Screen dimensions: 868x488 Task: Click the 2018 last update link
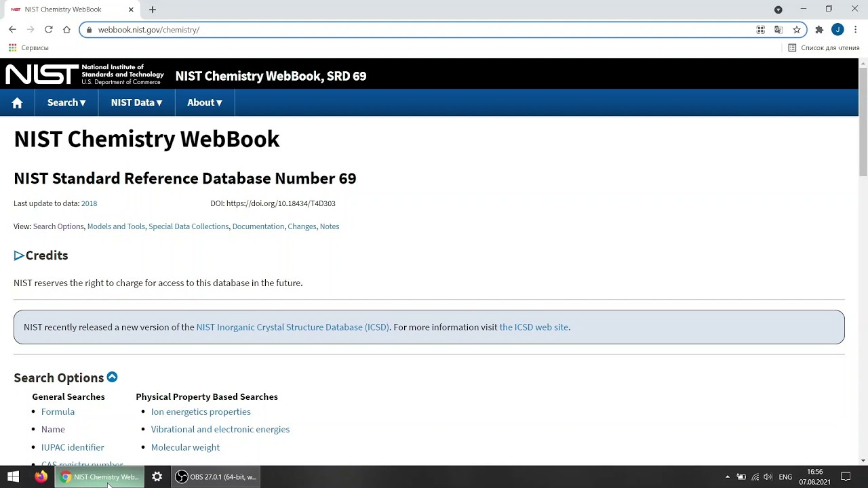(89, 203)
